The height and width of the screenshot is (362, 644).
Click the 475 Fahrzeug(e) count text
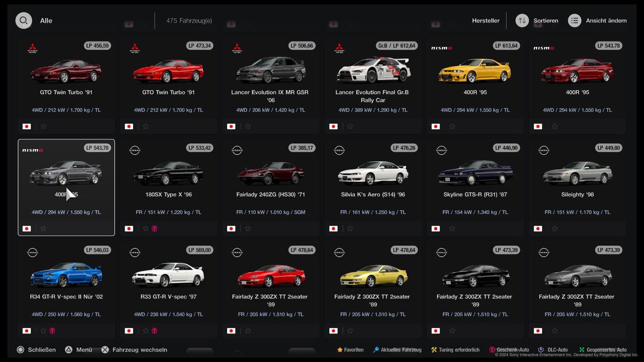point(189,21)
